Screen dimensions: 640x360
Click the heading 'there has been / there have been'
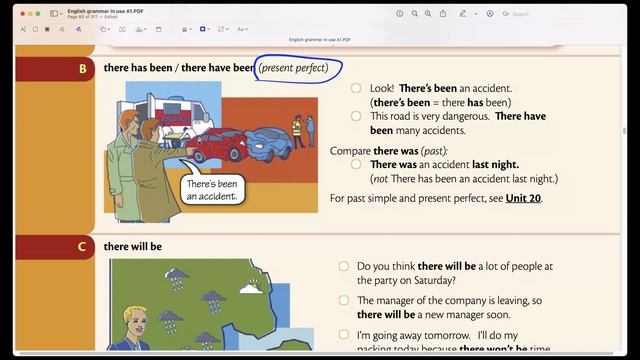coord(179,68)
